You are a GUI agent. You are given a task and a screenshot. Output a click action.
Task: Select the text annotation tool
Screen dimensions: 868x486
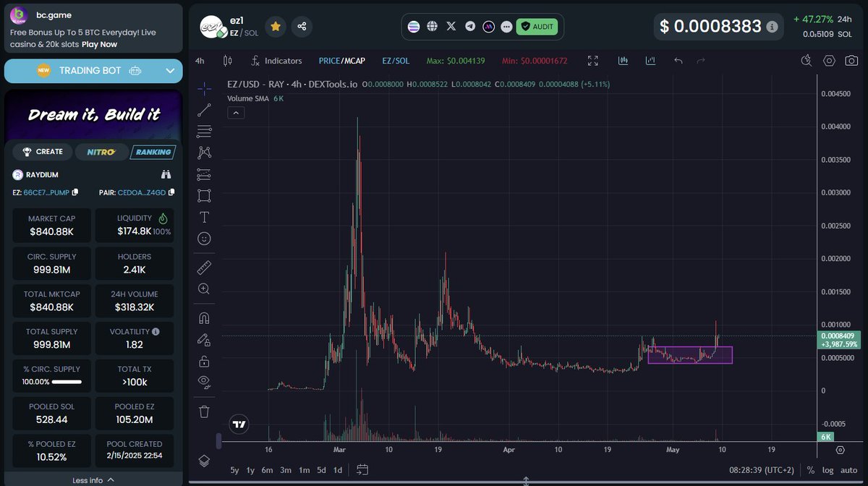click(x=204, y=217)
